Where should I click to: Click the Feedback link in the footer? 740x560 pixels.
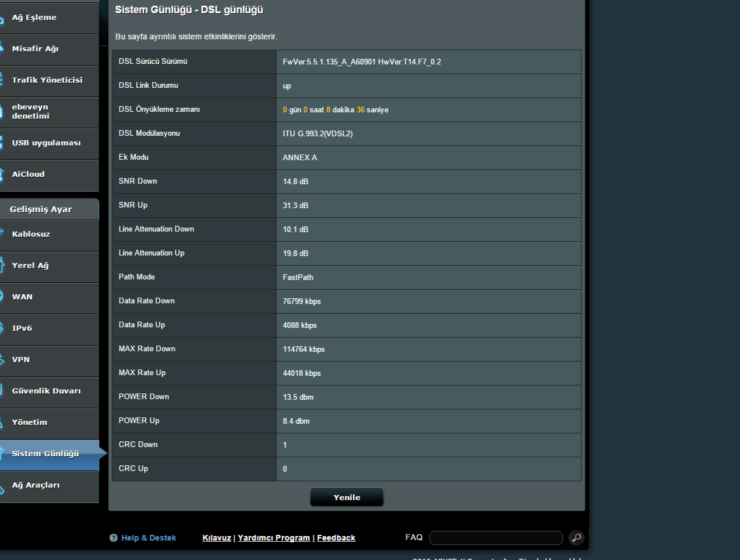coord(336,538)
